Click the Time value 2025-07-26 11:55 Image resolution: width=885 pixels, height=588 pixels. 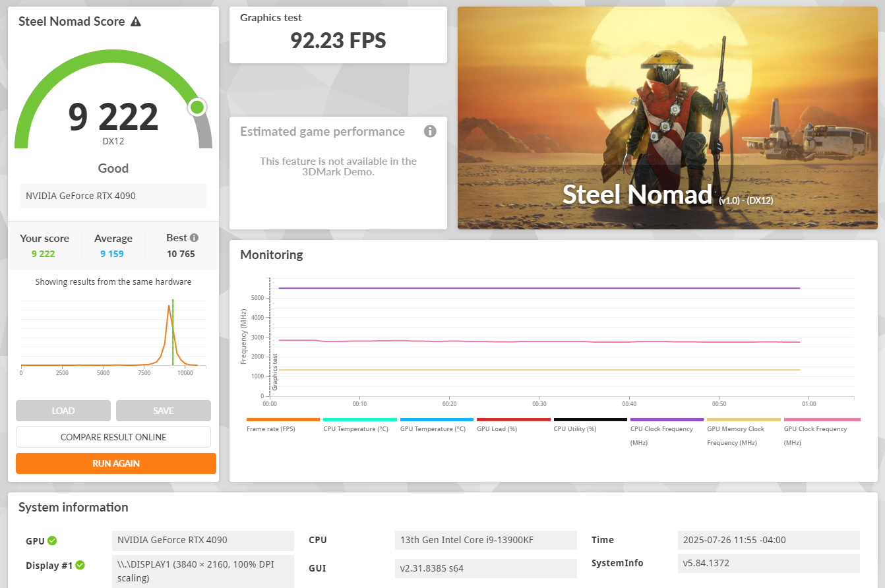click(769, 540)
